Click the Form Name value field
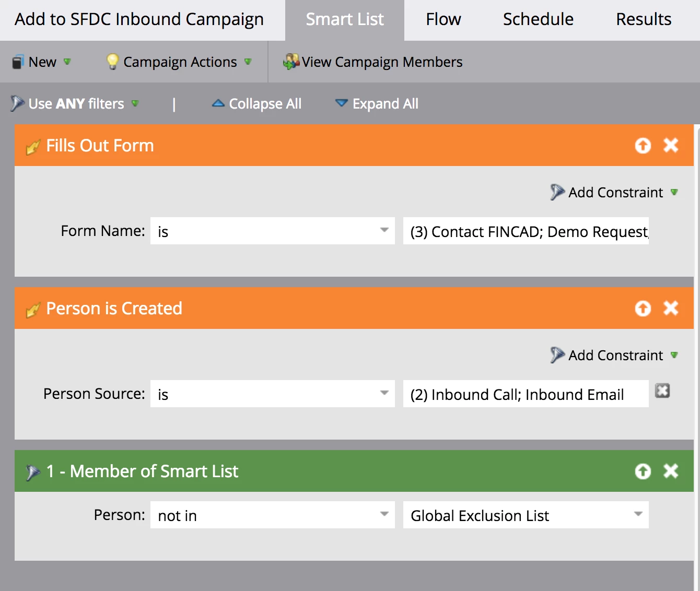 pyautogui.click(x=526, y=231)
